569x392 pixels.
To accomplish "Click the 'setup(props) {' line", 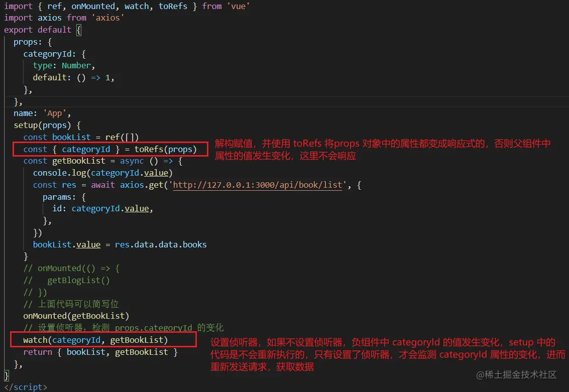I will coord(47,125).
